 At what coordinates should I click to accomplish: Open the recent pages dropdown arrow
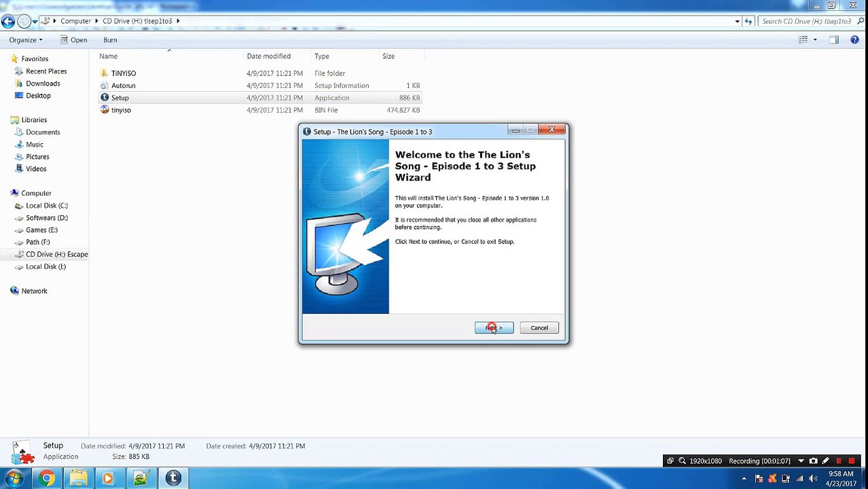coord(35,21)
